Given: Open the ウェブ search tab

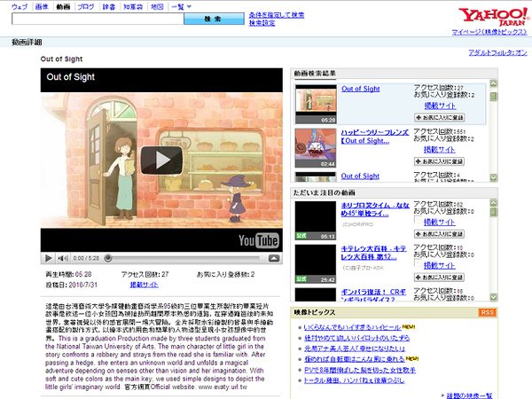Looking at the screenshot, I should (20, 6).
